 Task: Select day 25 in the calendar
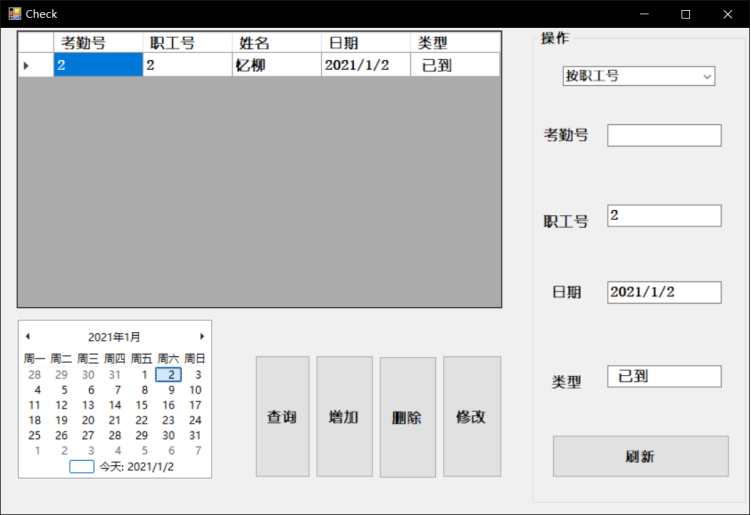pyautogui.click(x=34, y=435)
